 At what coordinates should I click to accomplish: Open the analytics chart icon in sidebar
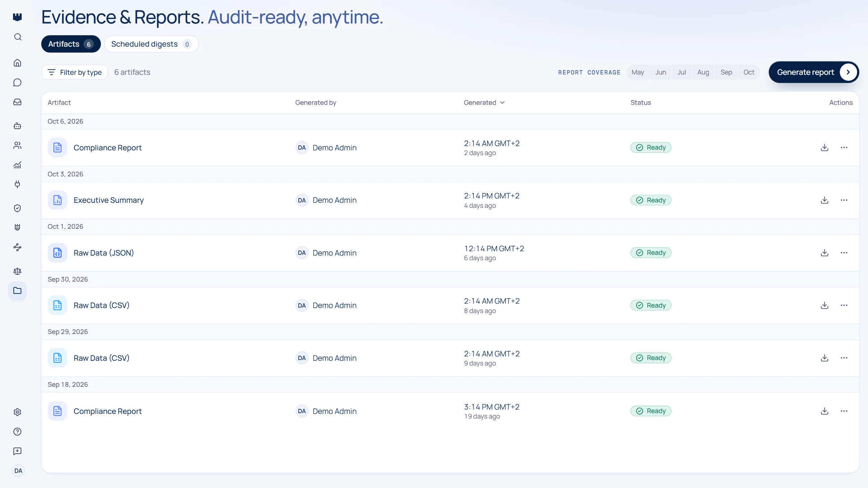17,165
